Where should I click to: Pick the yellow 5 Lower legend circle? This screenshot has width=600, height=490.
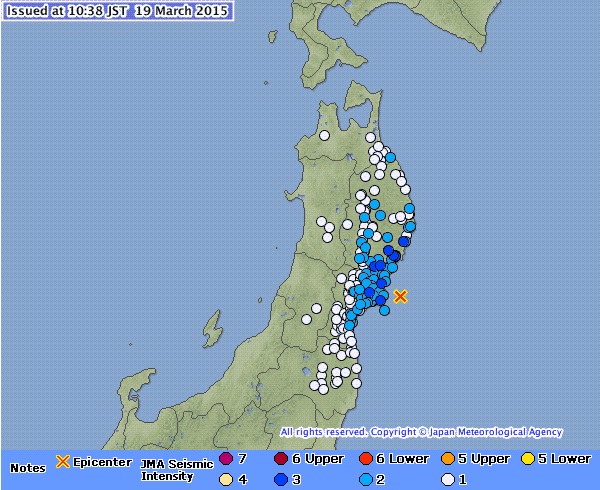coord(528,459)
